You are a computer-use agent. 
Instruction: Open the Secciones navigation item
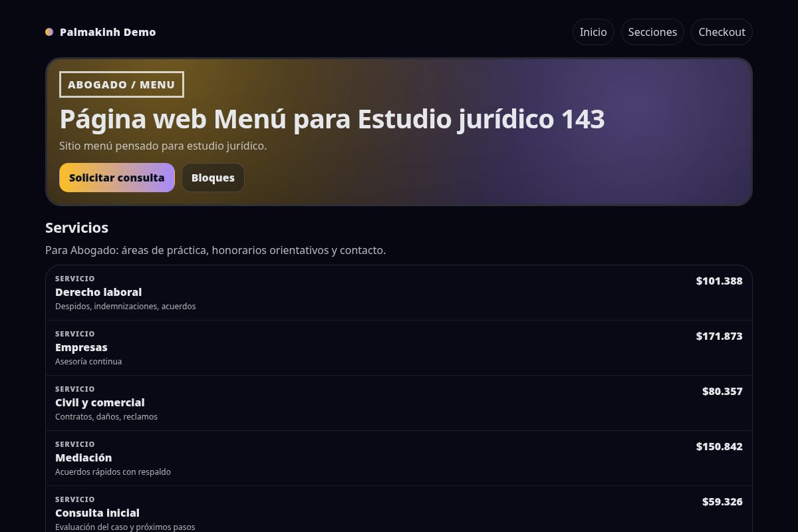click(652, 32)
